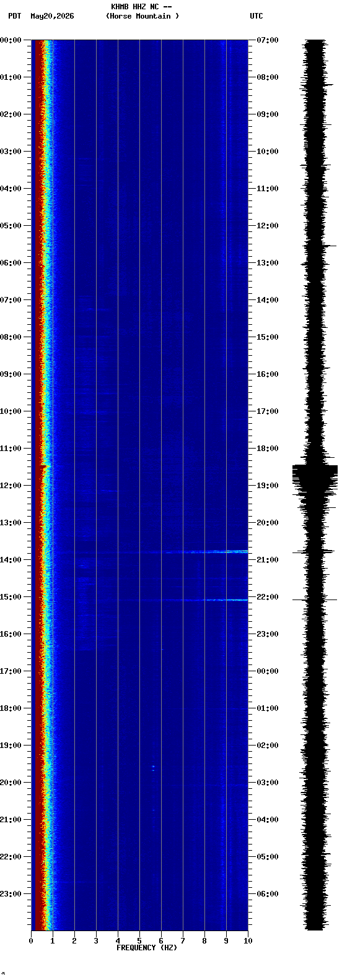
Task: Click frequency axis tick label 1
Action: point(53,941)
